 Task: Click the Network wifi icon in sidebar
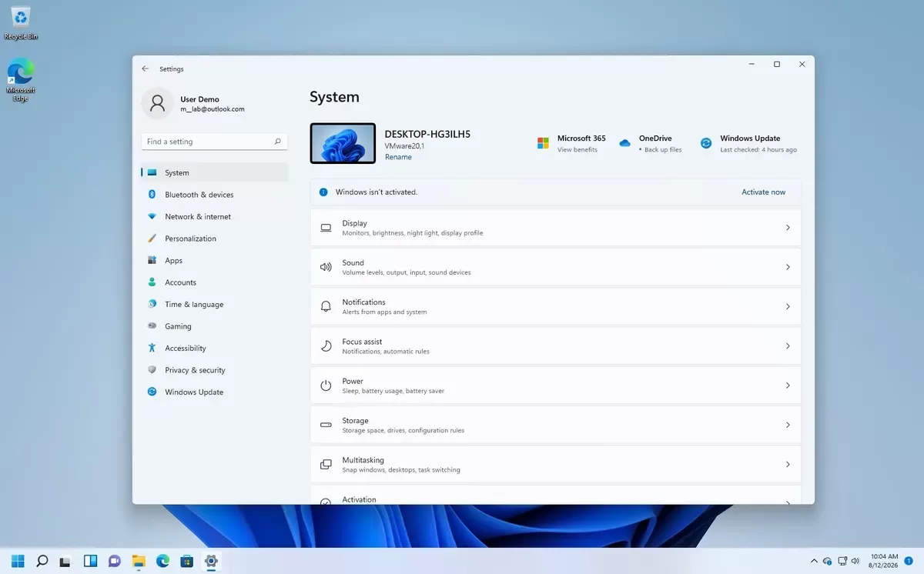click(152, 217)
